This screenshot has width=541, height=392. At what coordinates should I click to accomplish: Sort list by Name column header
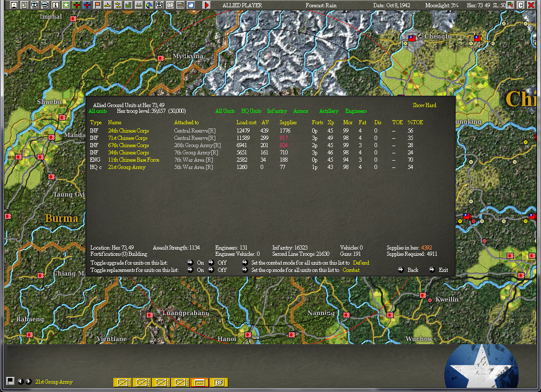tap(114, 122)
